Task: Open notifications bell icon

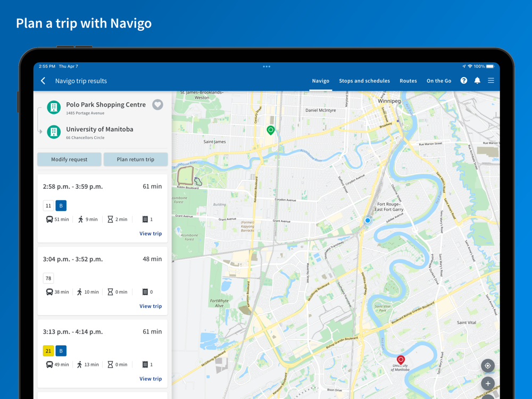Action: (477, 80)
